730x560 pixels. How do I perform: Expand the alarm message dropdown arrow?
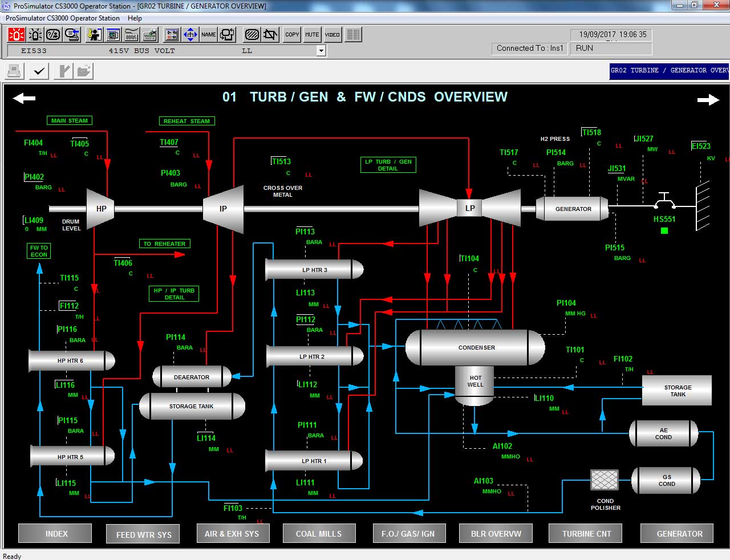(321, 51)
